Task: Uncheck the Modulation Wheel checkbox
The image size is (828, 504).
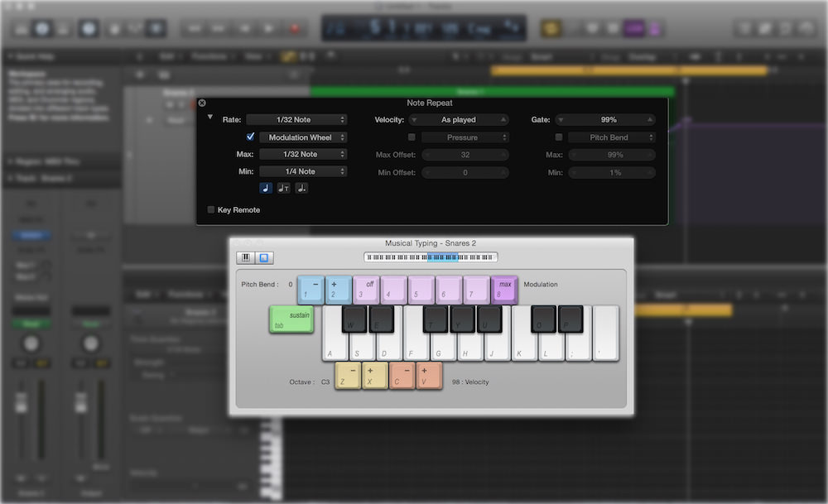Action: point(250,137)
